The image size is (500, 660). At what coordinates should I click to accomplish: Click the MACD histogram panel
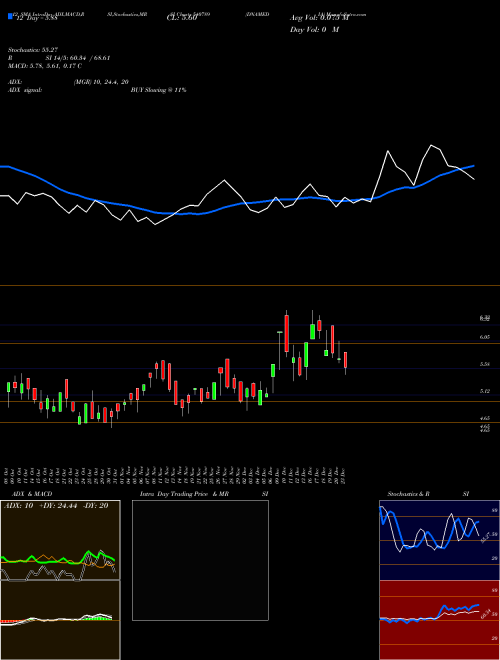coord(60,620)
